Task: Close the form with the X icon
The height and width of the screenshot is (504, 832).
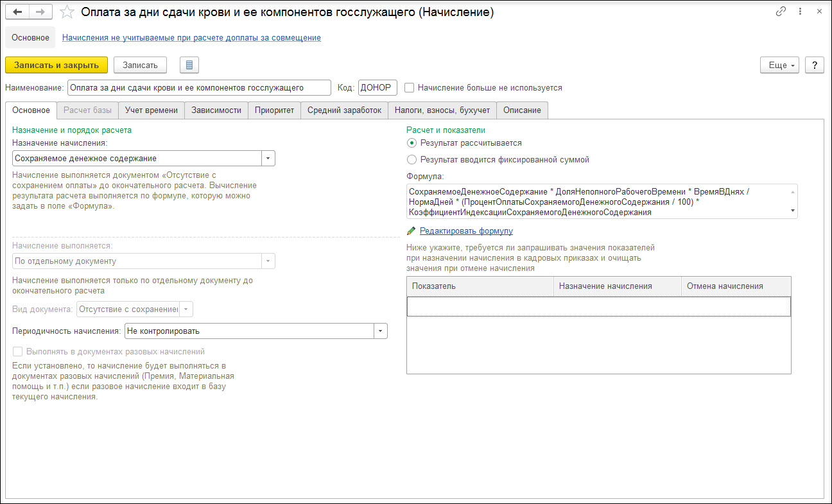Action: [x=819, y=12]
